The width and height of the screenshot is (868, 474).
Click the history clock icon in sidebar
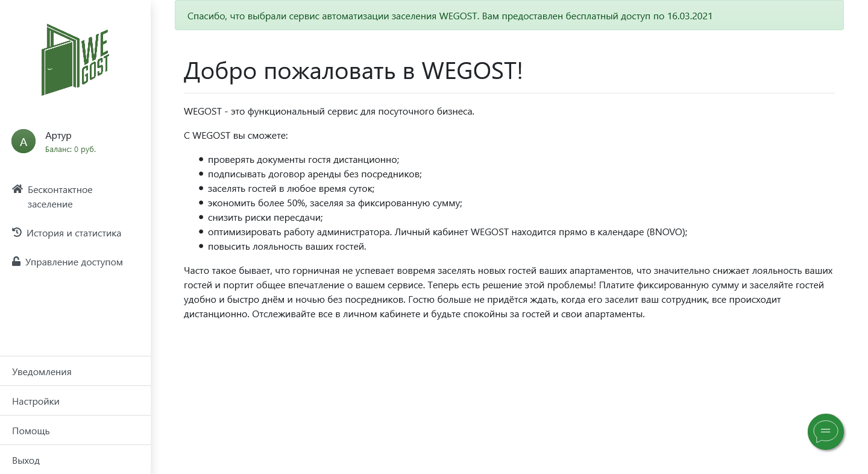pyautogui.click(x=17, y=233)
